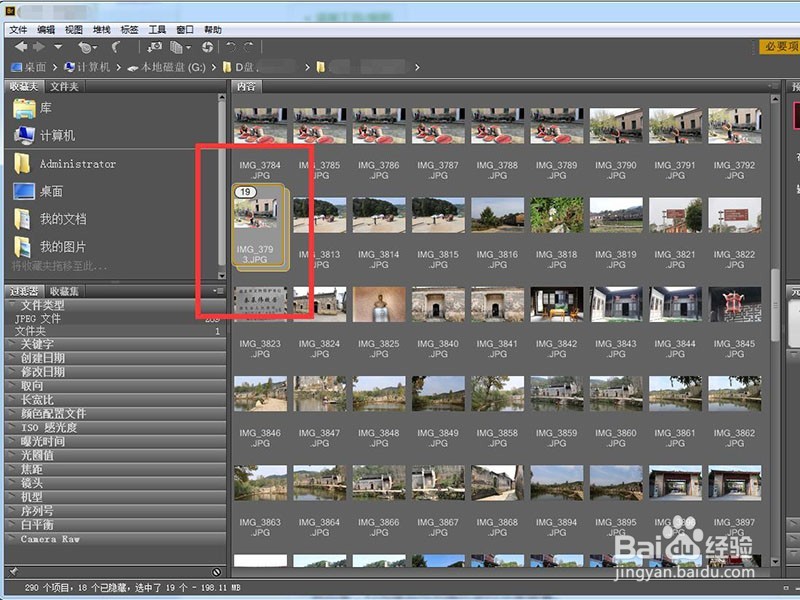800x600 pixels.
Task: Switch to the 文件夹 tab
Action: pyautogui.click(x=64, y=86)
